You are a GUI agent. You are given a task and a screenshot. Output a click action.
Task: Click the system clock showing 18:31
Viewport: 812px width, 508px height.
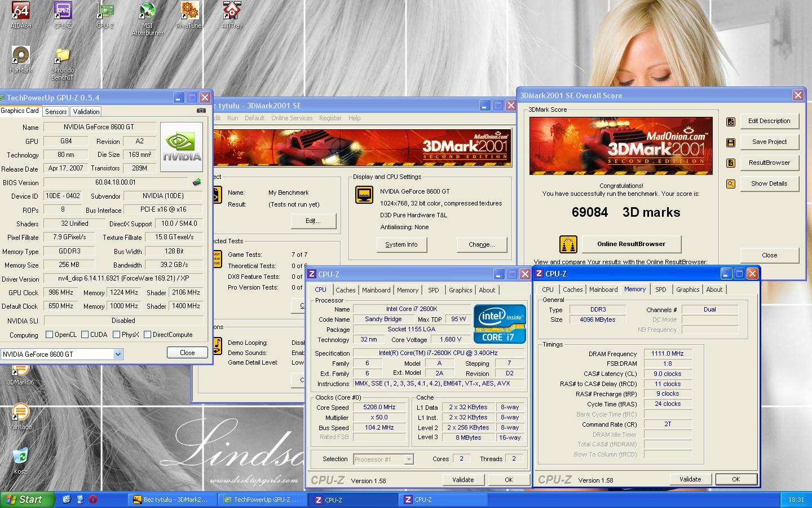click(x=796, y=500)
